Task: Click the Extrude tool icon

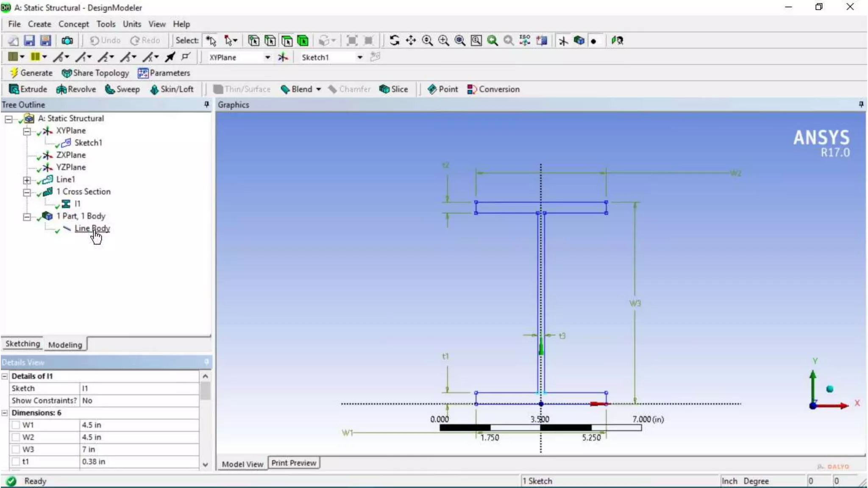Action: [x=14, y=89]
